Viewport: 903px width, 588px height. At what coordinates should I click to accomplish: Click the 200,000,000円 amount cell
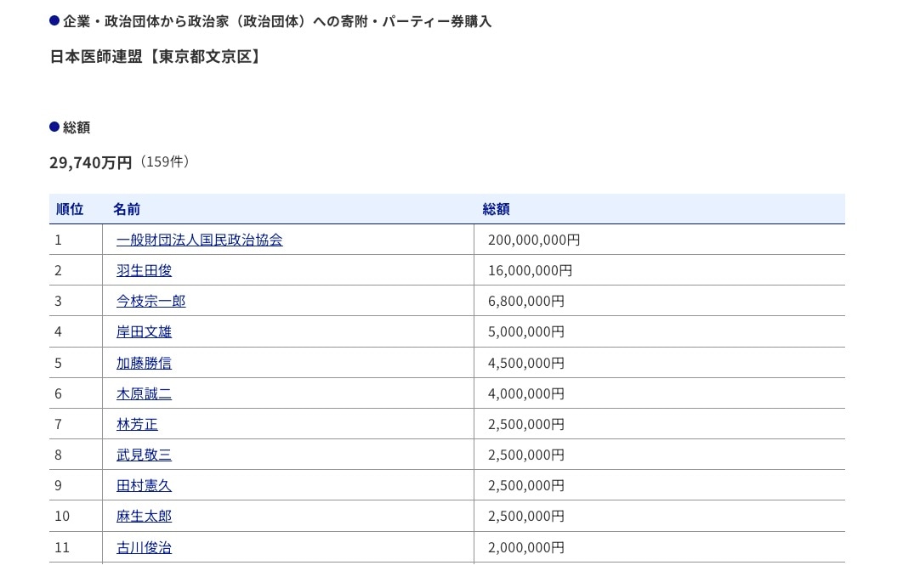[x=533, y=240]
